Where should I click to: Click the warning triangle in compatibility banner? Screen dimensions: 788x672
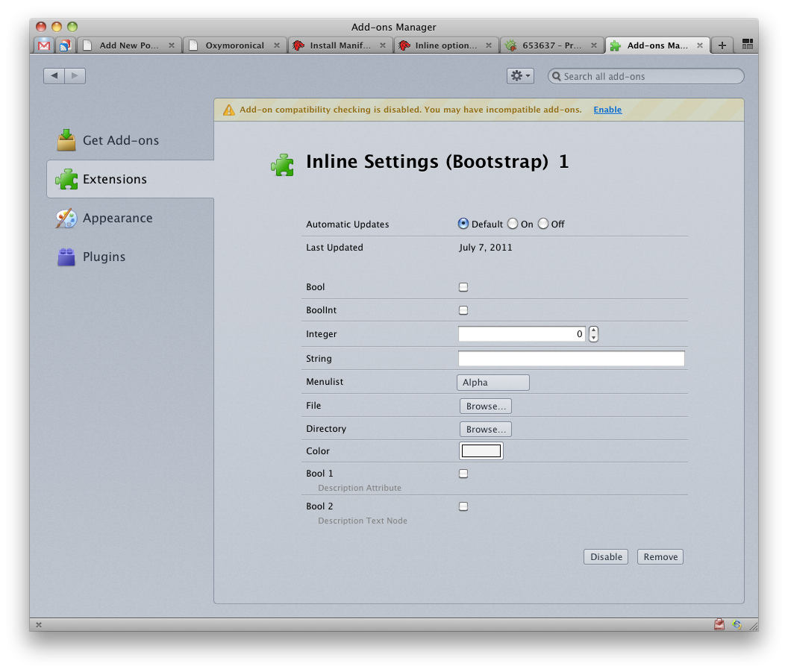coord(228,110)
